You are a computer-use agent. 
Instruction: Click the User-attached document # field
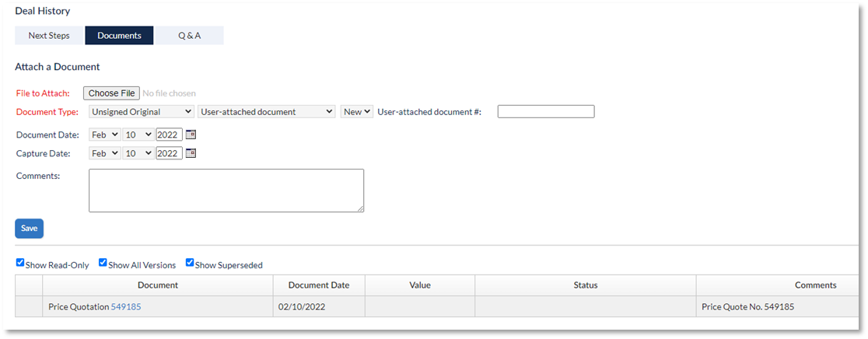click(546, 112)
